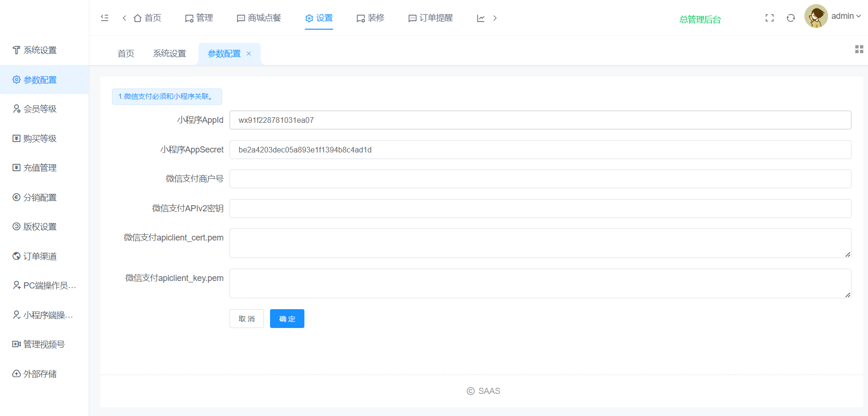Click the 确定 button
Screen dimensions: 868x416
tap(287, 319)
